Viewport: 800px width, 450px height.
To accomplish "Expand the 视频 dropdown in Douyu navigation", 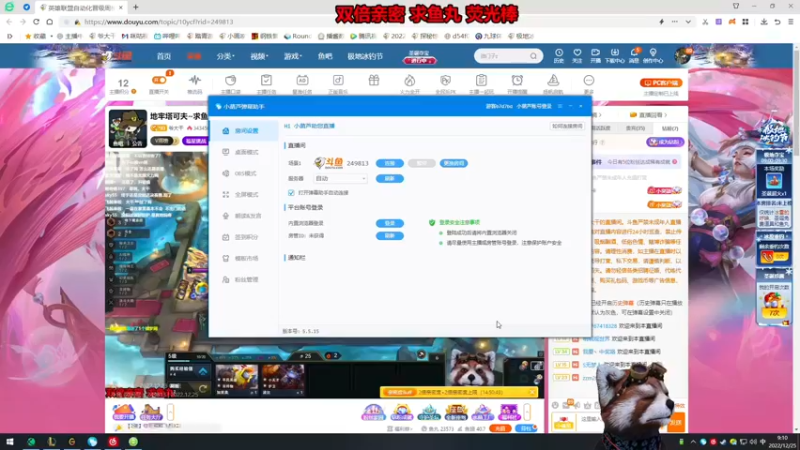I will click(259, 56).
